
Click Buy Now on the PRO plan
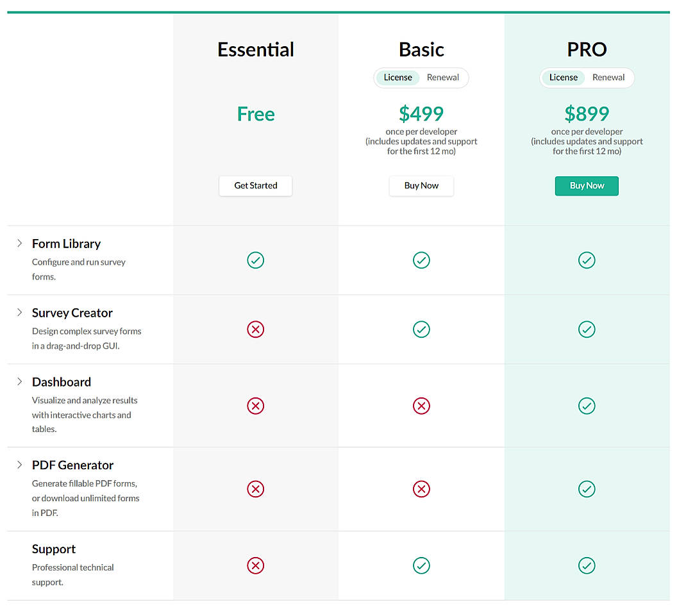[x=587, y=185]
